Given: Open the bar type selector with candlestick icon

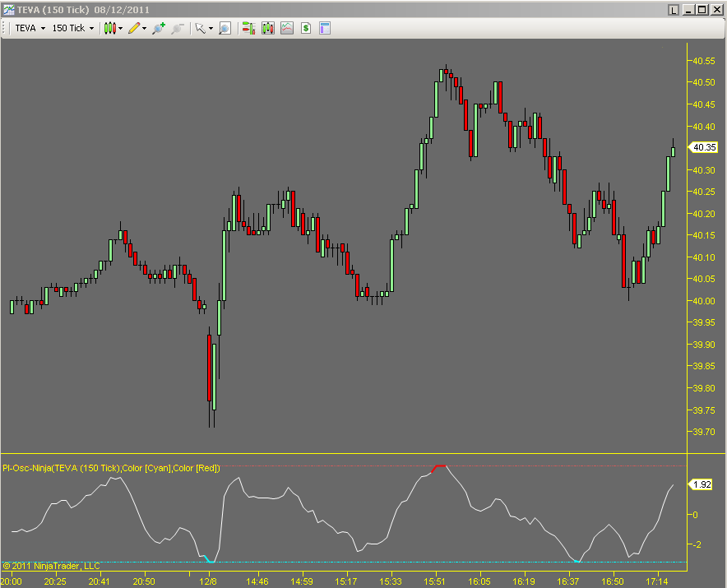Looking at the screenshot, I should point(111,28).
